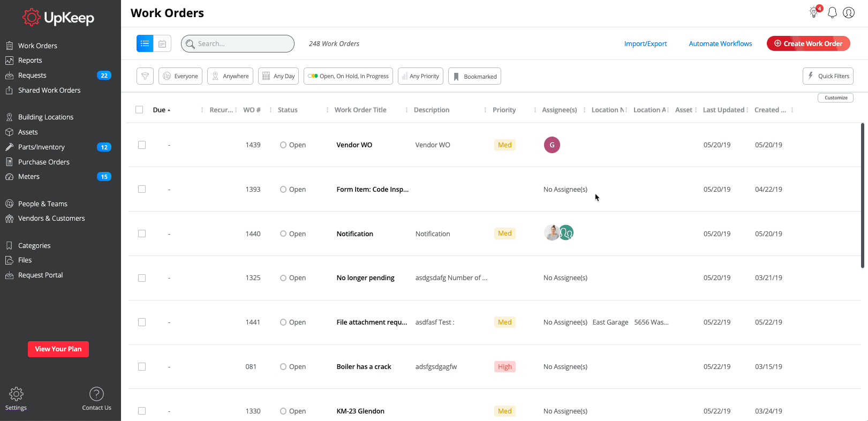Open the status filter dropdown
Viewport: 868px width, 421px height.
tap(348, 76)
